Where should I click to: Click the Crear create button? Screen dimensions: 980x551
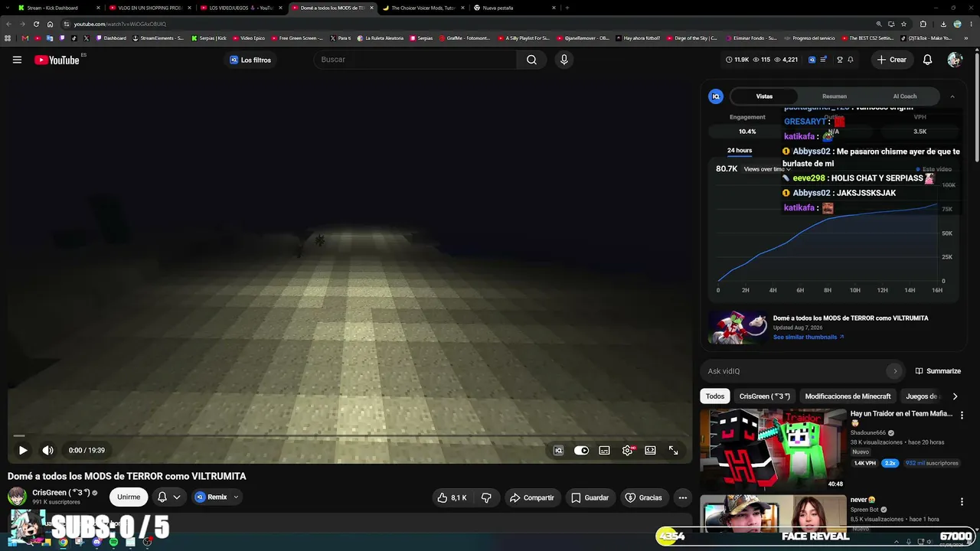click(892, 60)
